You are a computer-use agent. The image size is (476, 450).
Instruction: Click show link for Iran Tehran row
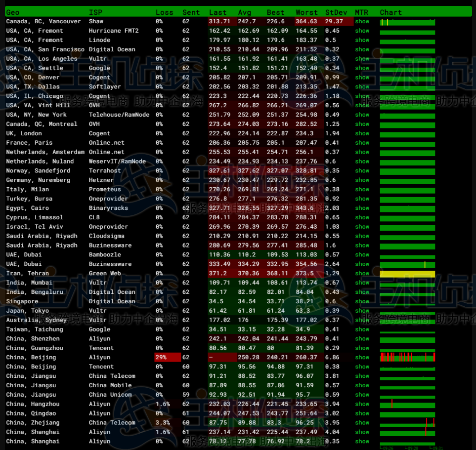pyautogui.click(x=362, y=273)
